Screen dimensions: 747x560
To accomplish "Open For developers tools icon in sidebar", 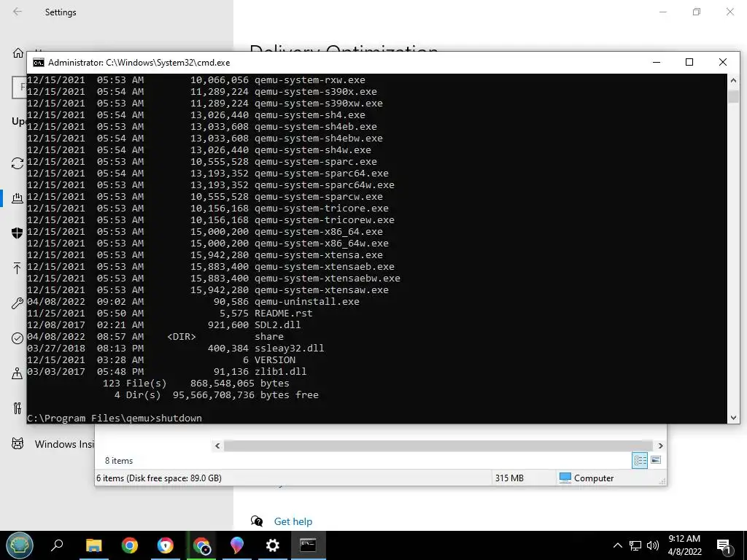I will point(18,408).
